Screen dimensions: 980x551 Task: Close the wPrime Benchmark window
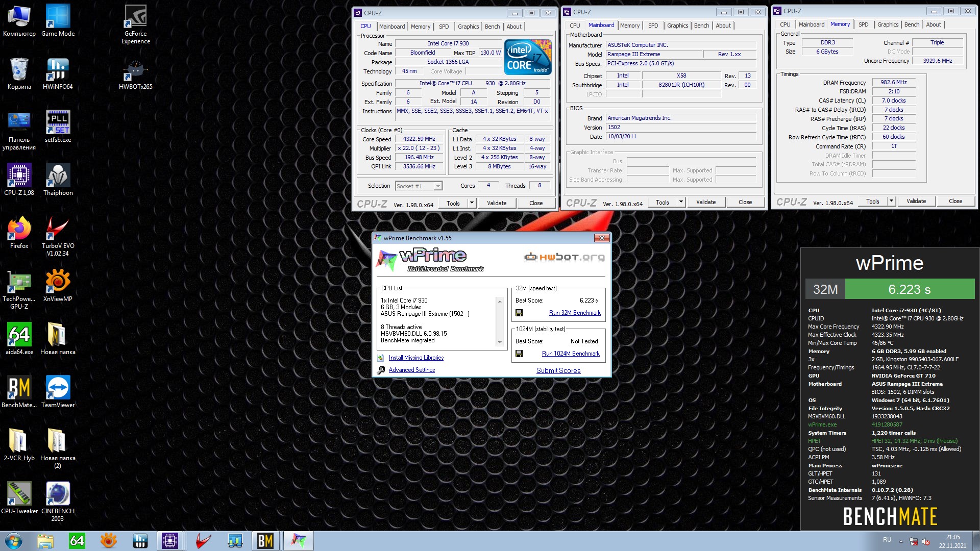(x=602, y=238)
